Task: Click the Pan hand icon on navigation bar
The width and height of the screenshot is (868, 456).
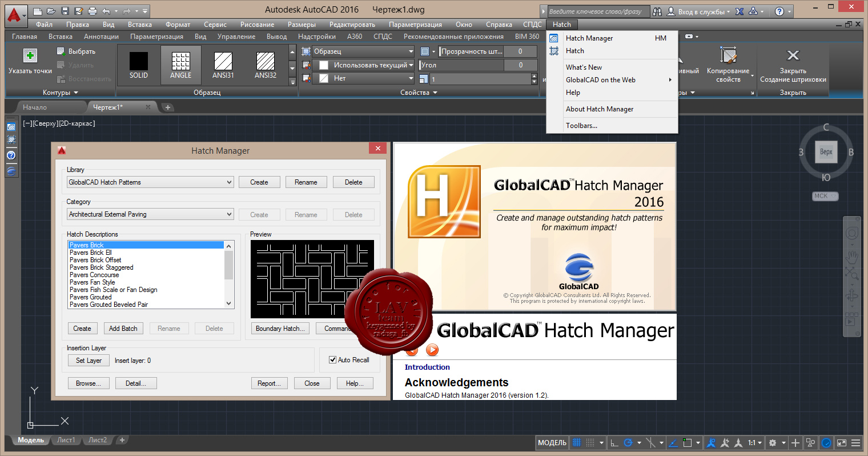Action: pos(852,256)
